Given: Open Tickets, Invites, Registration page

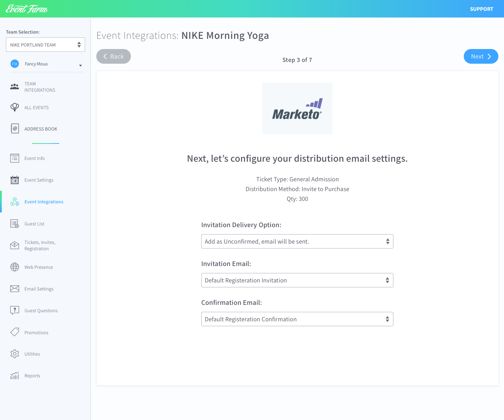Looking at the screenshot, I should point(40,245).
